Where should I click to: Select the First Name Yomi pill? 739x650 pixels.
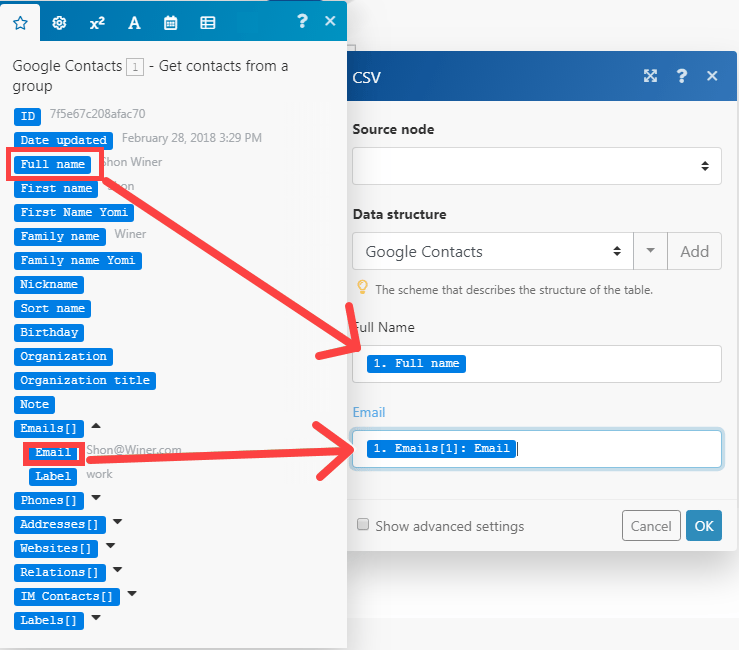click(74, 213)
